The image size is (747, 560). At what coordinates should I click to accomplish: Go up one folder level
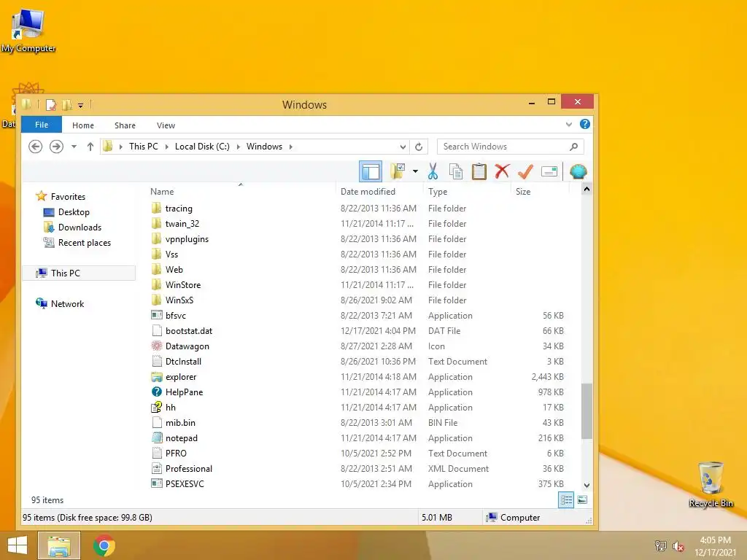90,146
